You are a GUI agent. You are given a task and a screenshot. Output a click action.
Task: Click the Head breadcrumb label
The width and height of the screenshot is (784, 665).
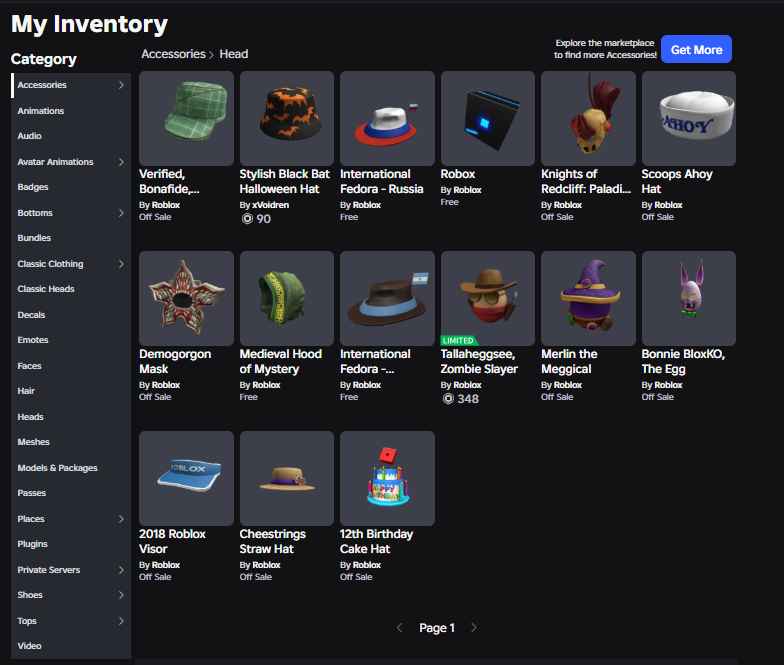(x=234, y=54)
